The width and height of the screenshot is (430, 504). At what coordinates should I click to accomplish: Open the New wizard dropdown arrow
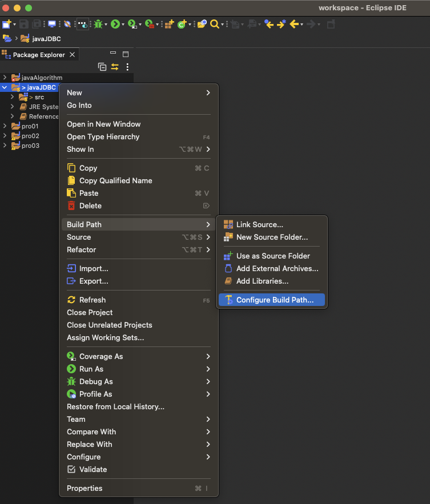coord(14,25)
